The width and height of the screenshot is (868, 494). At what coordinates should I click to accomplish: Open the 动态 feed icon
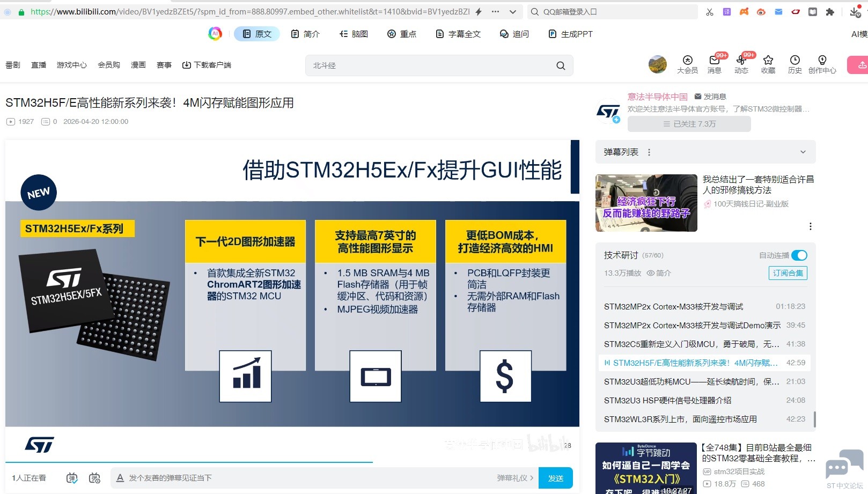(741, 64)
